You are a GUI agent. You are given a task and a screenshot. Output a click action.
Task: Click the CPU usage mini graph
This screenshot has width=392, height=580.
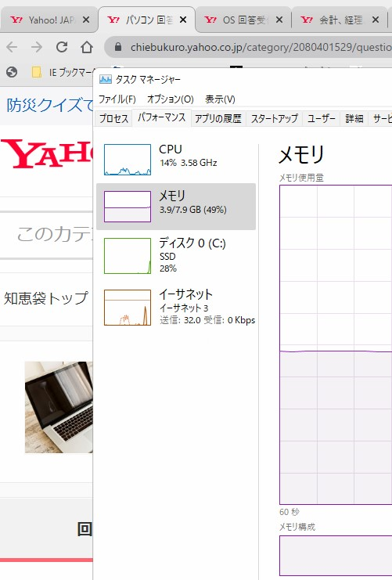(128, 160)
